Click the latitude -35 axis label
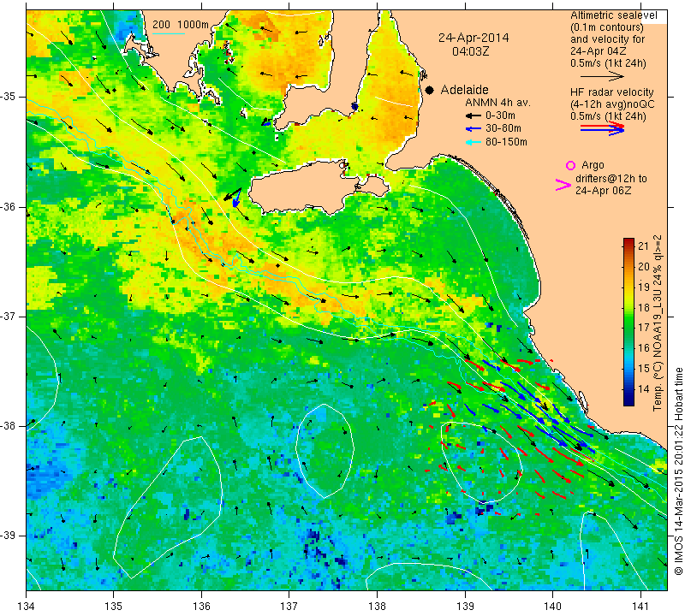Image resolution: width=685 pixels, height=616 pixels. [9, 97]
